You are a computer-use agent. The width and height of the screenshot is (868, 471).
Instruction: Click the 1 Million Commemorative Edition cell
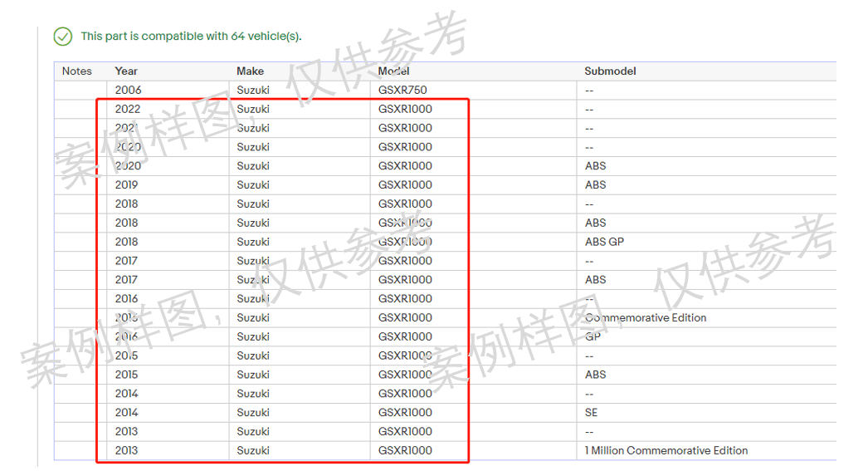[666, 450]
